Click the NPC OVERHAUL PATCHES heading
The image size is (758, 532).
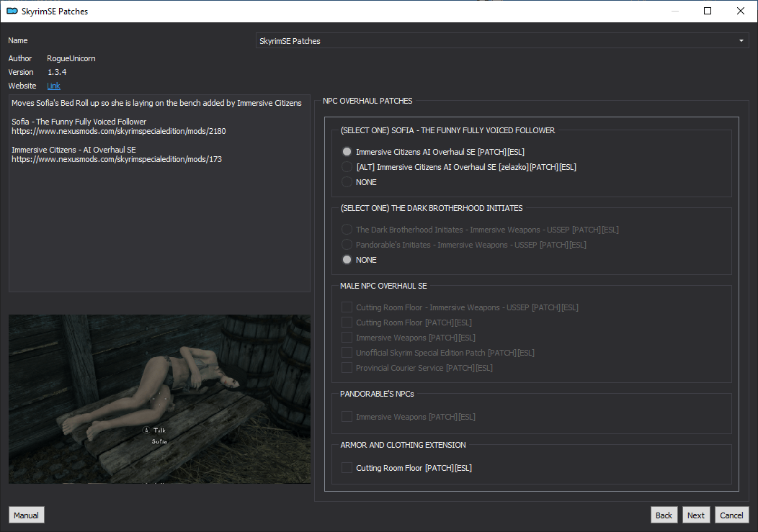pos(367,101)
